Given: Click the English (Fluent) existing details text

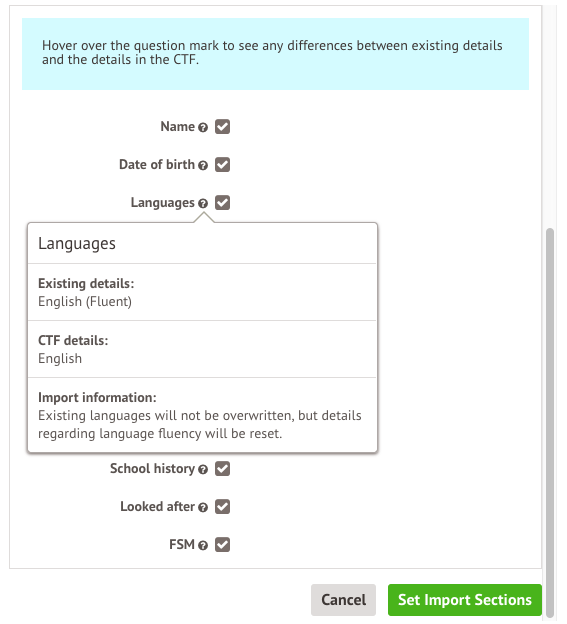Looking at the screenshot, I should [x=85, y=302].
